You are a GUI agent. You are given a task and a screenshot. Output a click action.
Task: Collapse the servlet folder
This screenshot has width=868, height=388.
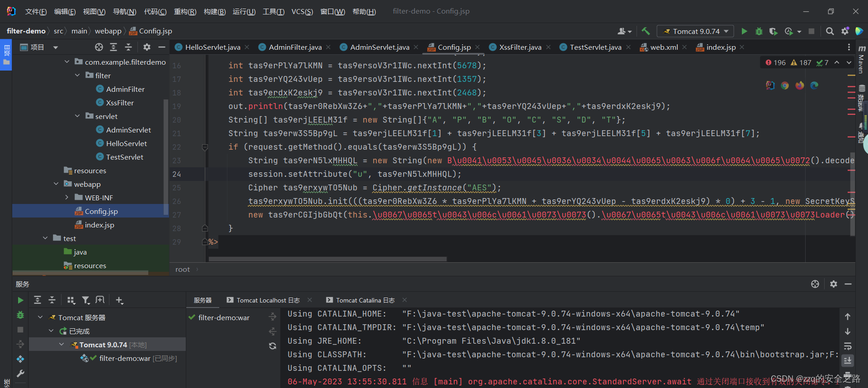[x=77, y=116]
